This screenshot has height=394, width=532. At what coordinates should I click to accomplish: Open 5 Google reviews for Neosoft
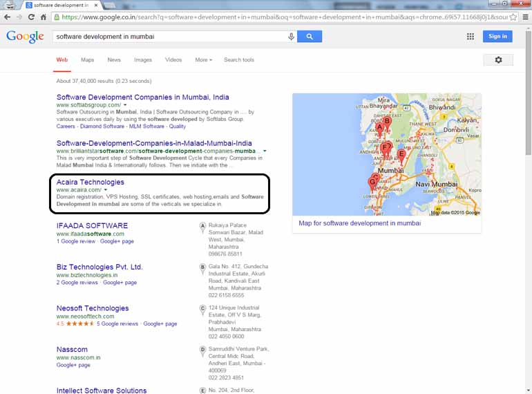click(x=117, y=323)
